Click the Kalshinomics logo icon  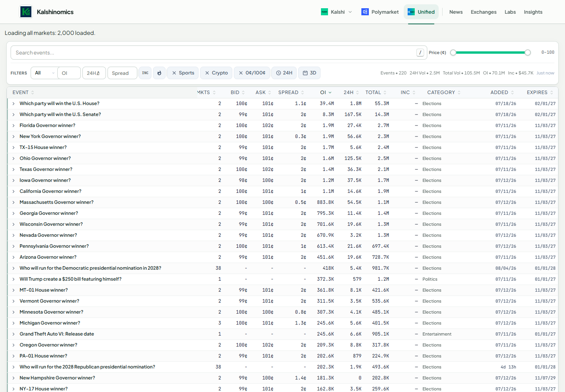pyautogui.click(x=26, y=12)
